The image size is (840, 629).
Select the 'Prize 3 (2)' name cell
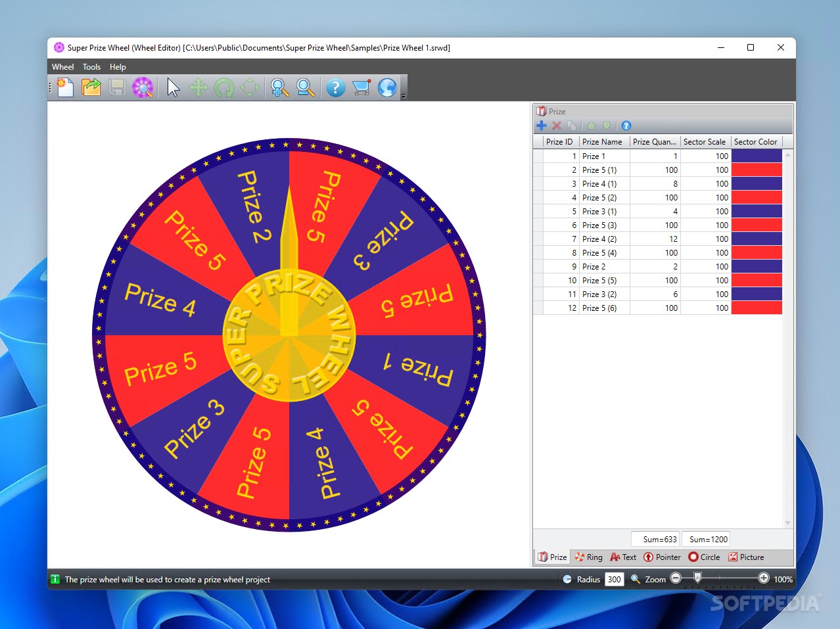[x=605, y=294]
